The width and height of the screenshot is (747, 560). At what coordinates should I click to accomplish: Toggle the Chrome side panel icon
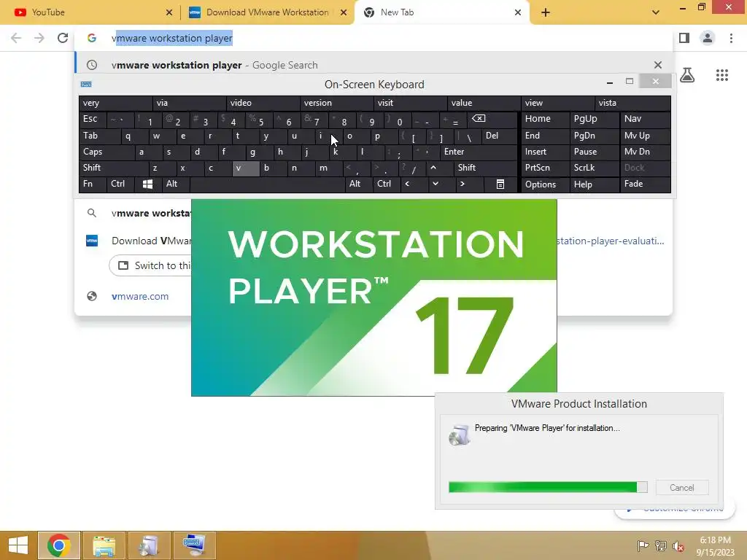pyautogui.click(x=684, y=38)
